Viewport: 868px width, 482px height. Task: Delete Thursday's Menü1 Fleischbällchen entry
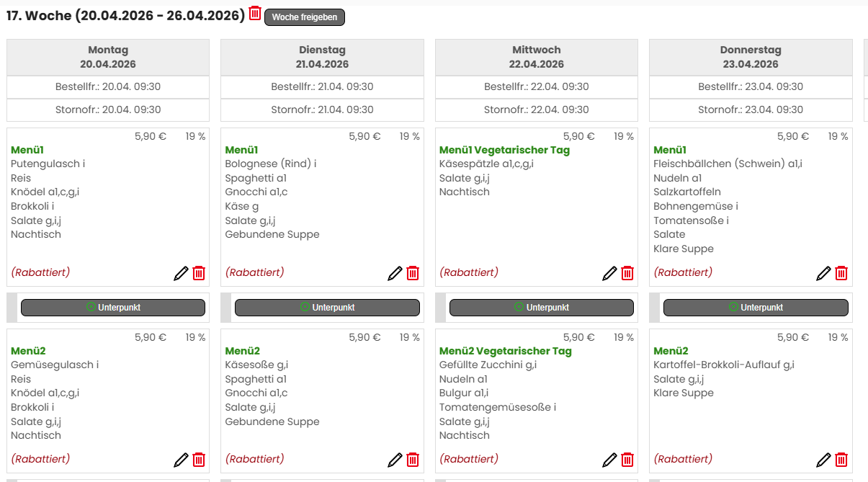pos(841,273)
